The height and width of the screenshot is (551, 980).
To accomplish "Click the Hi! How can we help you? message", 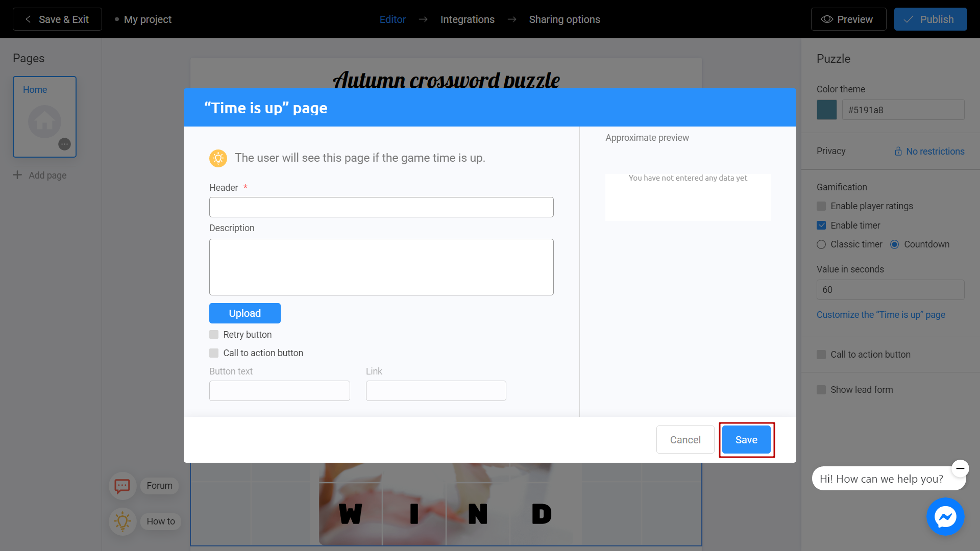I will point(881,479).
